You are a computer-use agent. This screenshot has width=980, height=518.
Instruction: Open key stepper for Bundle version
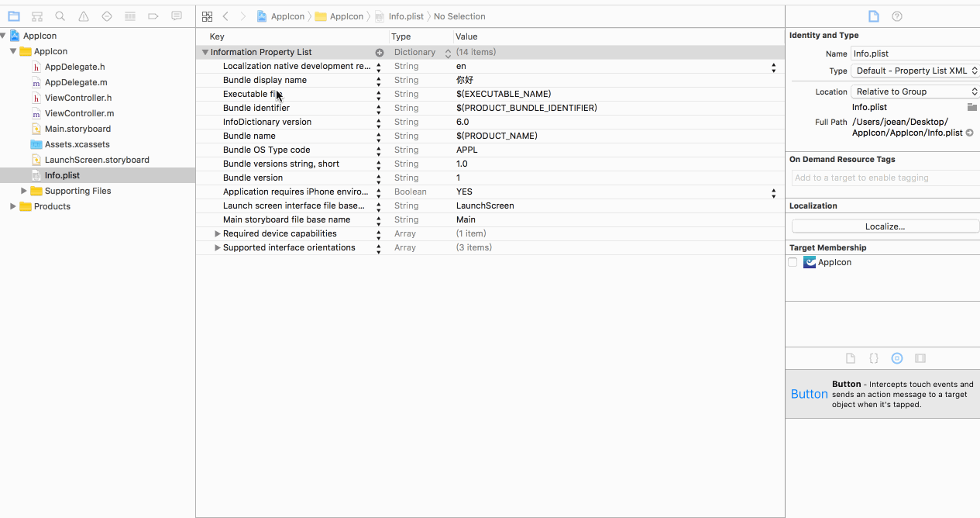pyautogui.click(x=379, y=178)
